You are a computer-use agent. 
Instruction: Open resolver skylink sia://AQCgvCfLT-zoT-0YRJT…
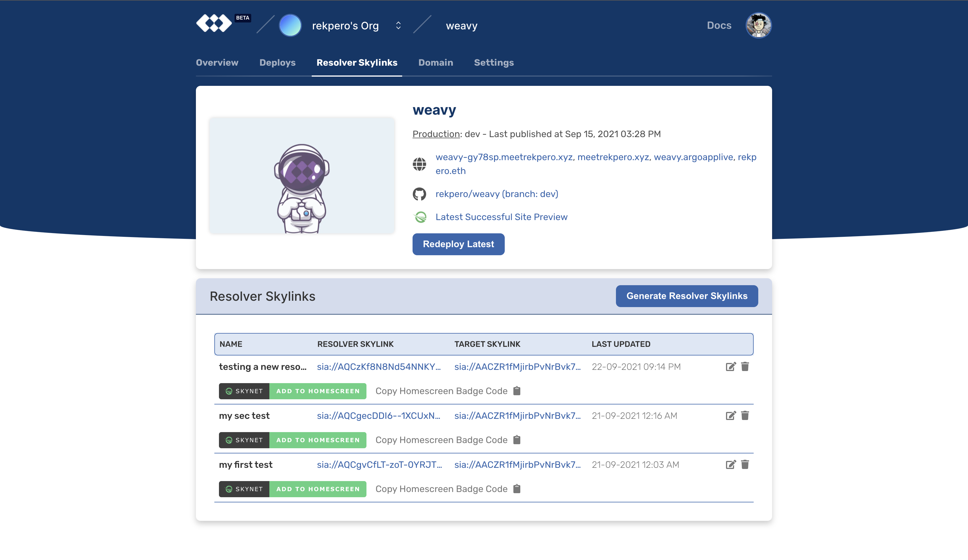click(379, 465)
